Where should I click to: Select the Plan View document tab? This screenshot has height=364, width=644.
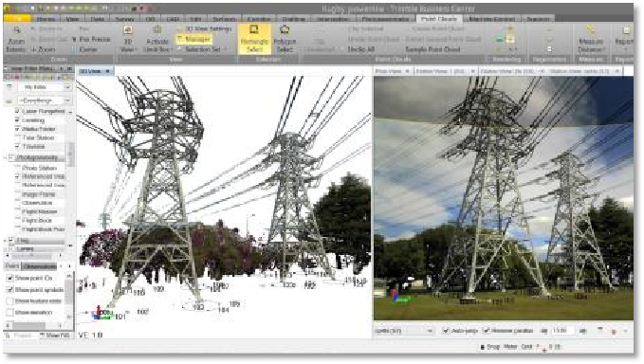393,71
